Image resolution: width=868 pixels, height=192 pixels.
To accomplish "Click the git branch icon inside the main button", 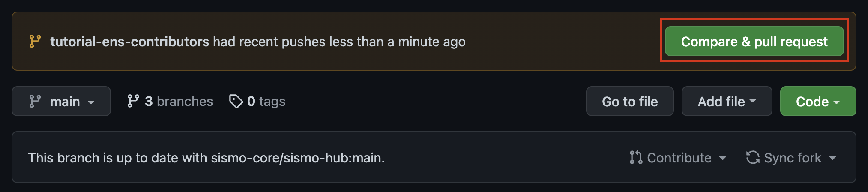I will [x=35, y=102].
